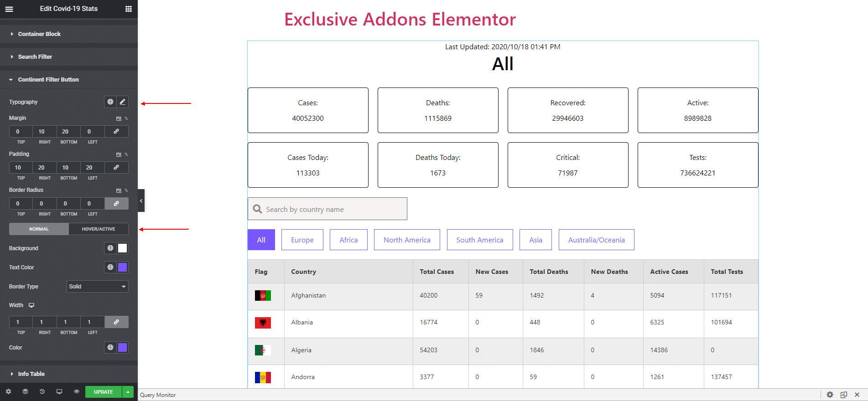Filter by North America button

tap(407, 240)
